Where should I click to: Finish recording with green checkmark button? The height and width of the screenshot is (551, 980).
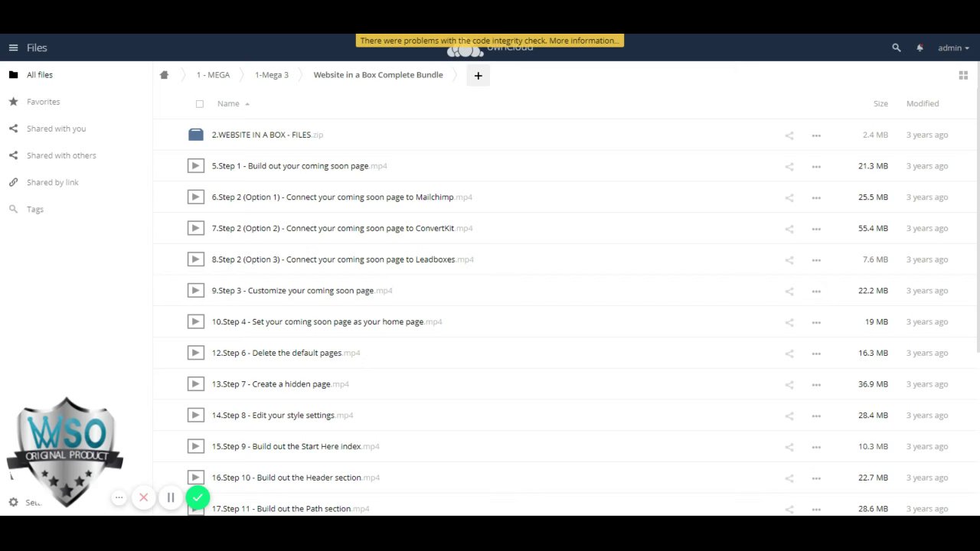198,498
